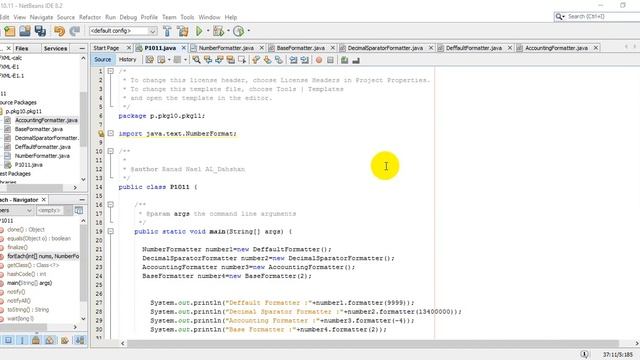Go to Next Bookmark icon
This screenshot has height=360, width=640.
click(267, 60)
